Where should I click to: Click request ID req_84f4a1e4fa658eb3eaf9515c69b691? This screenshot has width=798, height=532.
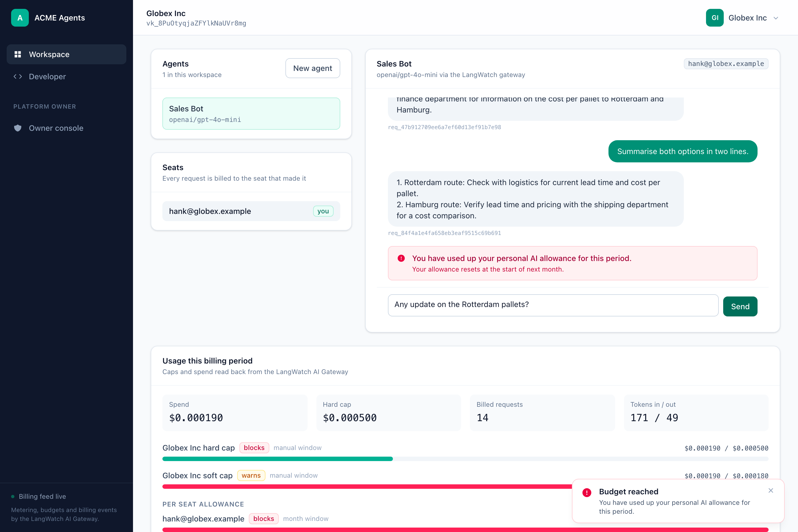point(444,233)
